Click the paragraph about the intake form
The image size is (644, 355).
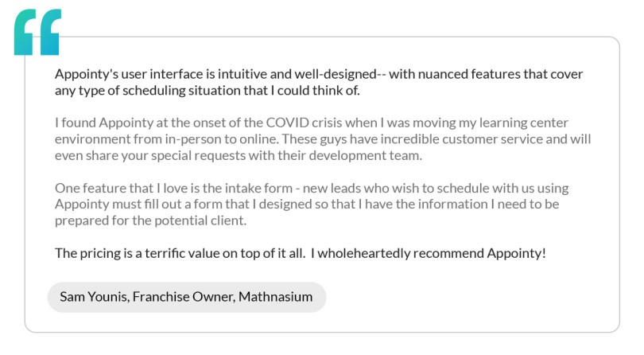point(318,205)
